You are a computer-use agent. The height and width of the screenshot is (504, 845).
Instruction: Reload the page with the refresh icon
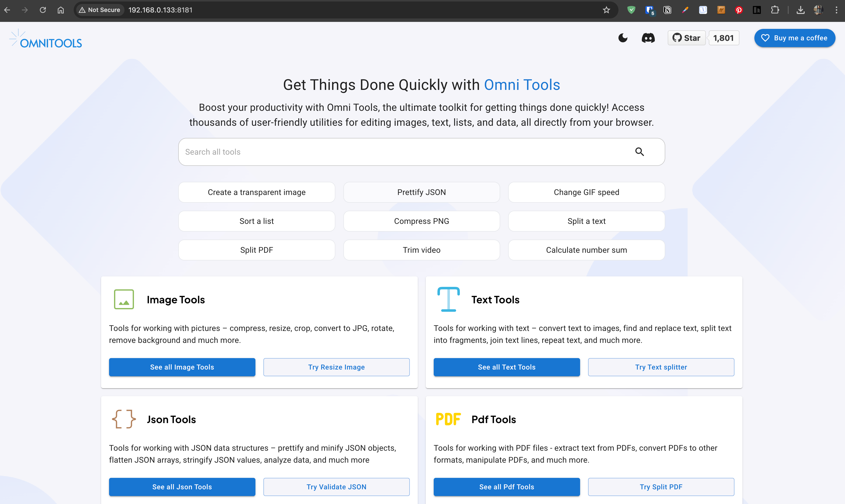pyautogui.click(x=43, y=10)
